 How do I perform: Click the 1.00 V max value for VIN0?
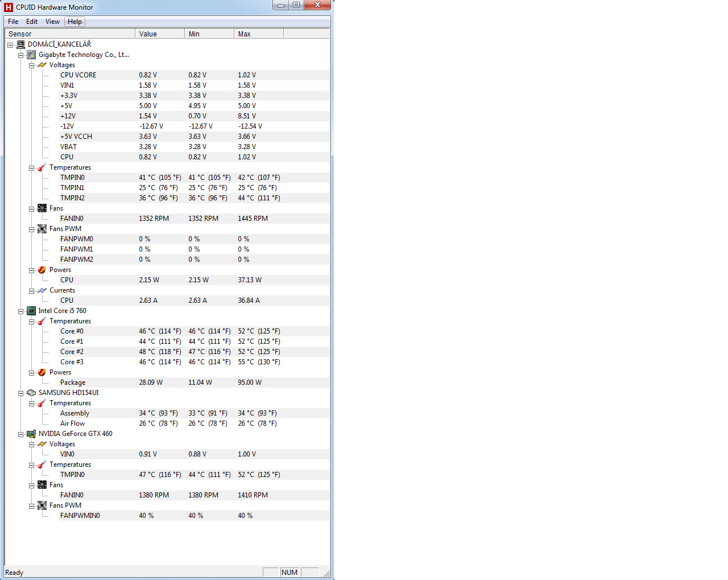247,454
